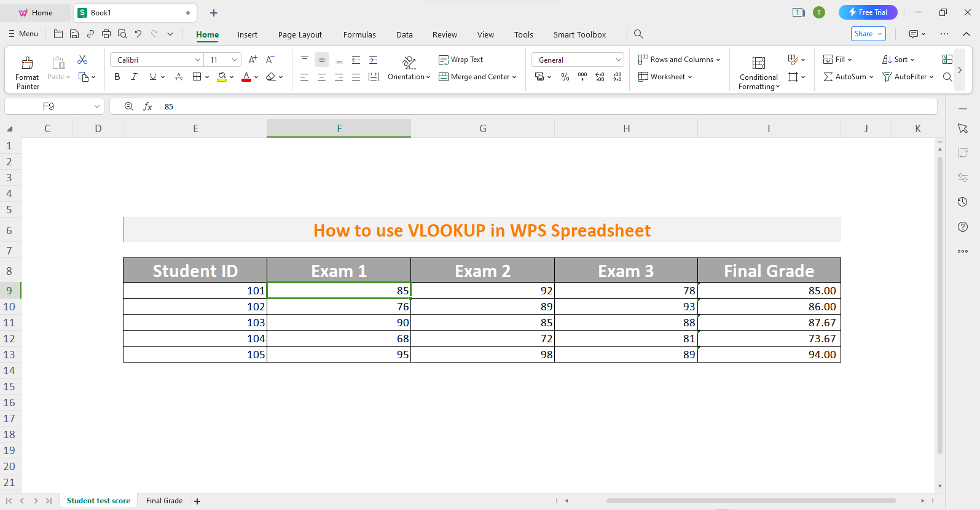Click the percent style icon
980x510 pixels.
coord(565,77)
